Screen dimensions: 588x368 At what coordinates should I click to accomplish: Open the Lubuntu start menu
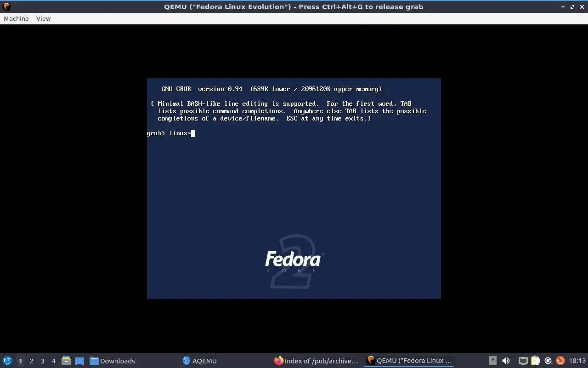[7, 361]
